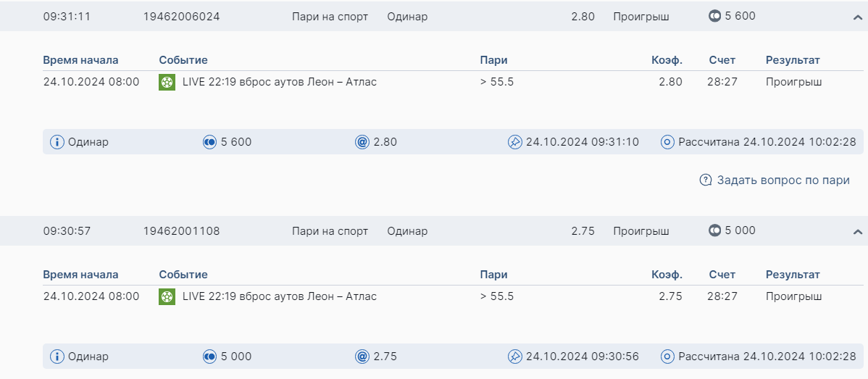Click question mark icon near Задать вопрос
The image size is (868, 379).
[706, 180]
